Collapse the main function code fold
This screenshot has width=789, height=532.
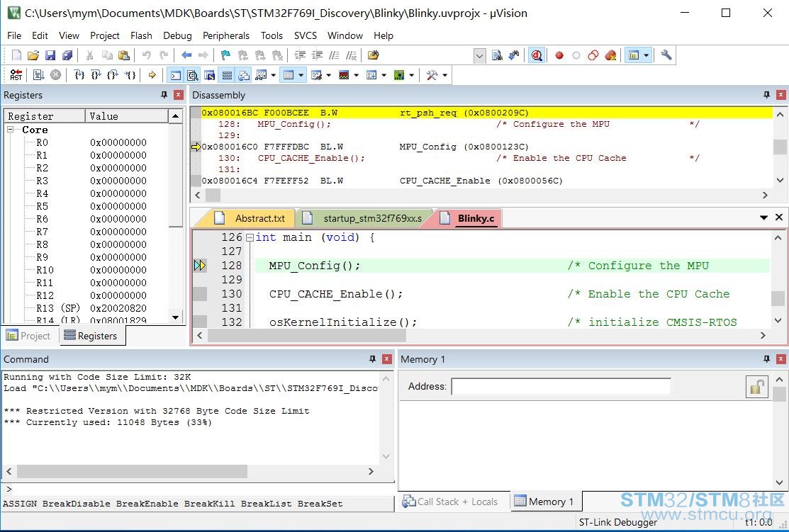point(249,237)
